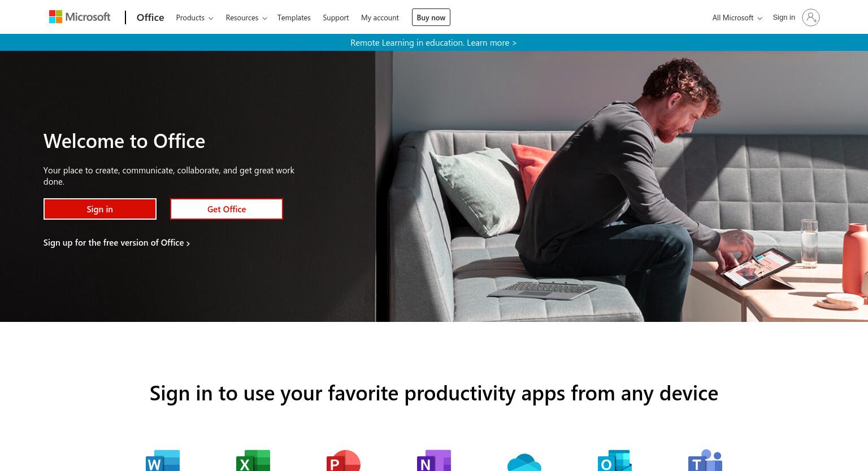Open the Microsoft Teams icon
868x471 pixels.
point(705,460)
